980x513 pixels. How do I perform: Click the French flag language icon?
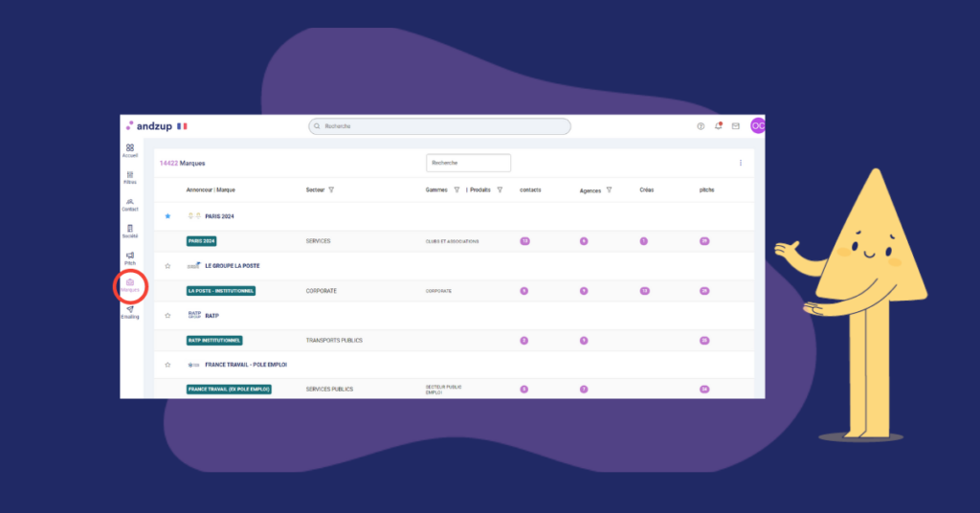[182, 126]
